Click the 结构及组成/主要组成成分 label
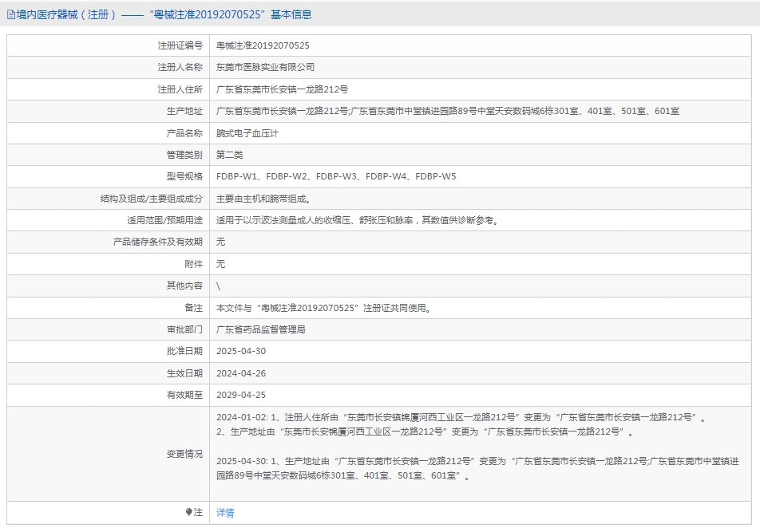 click(151, 199)
